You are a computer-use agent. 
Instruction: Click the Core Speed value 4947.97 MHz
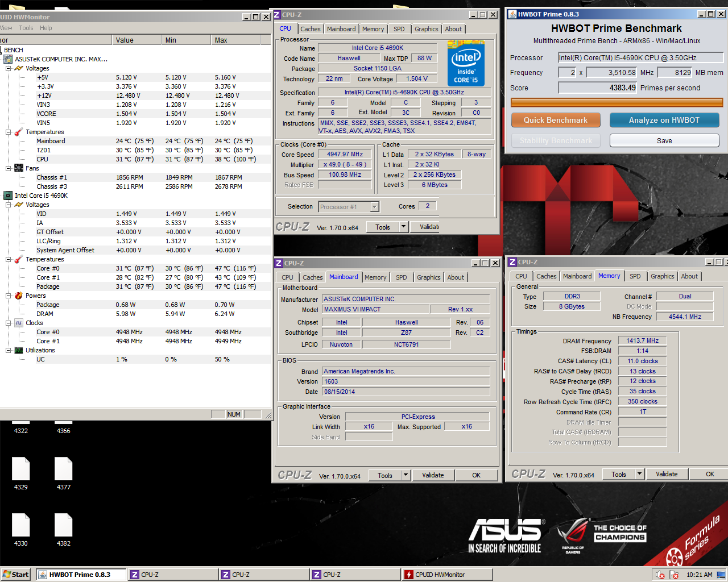tap(345, 154)
